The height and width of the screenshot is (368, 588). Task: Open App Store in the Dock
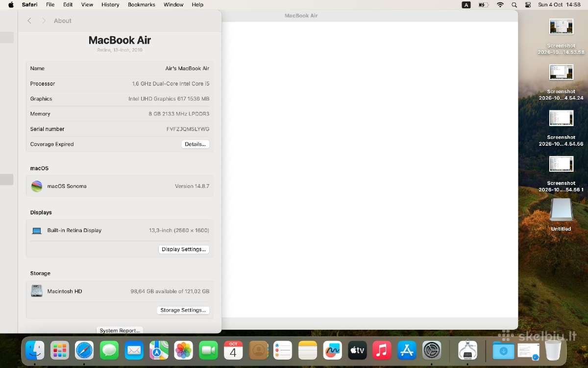click(x=407, y=350)
